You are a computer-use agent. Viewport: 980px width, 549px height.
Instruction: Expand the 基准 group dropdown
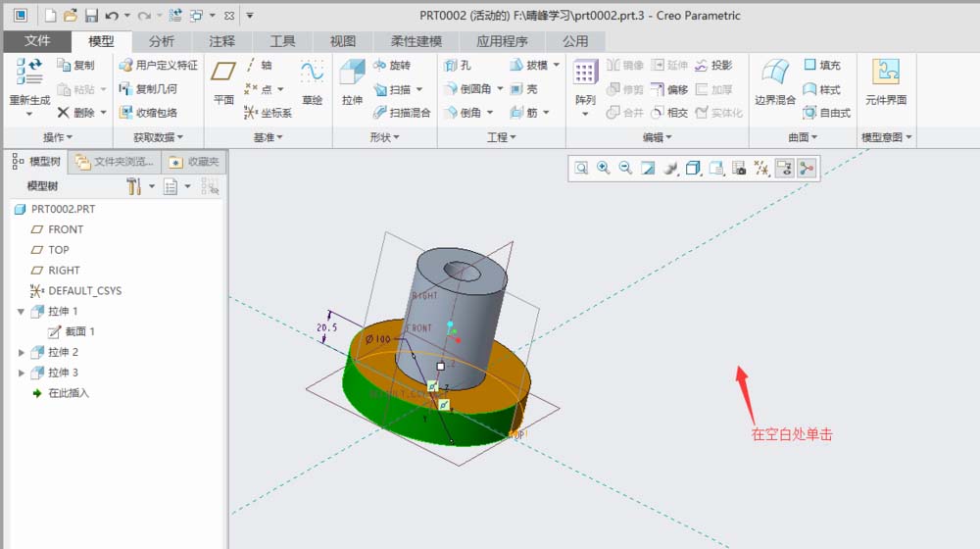coord(269,137)
